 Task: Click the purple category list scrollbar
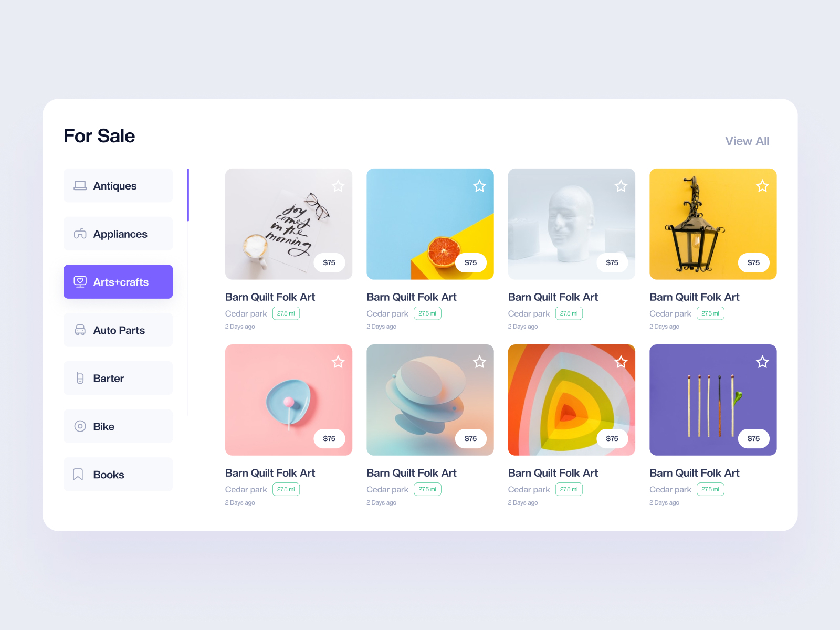(188, 195)
